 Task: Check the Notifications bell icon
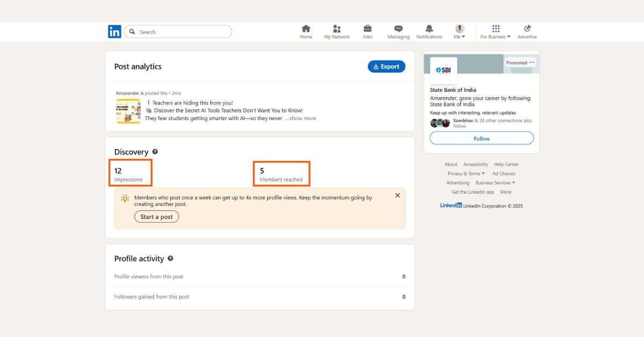coord(429,28)
